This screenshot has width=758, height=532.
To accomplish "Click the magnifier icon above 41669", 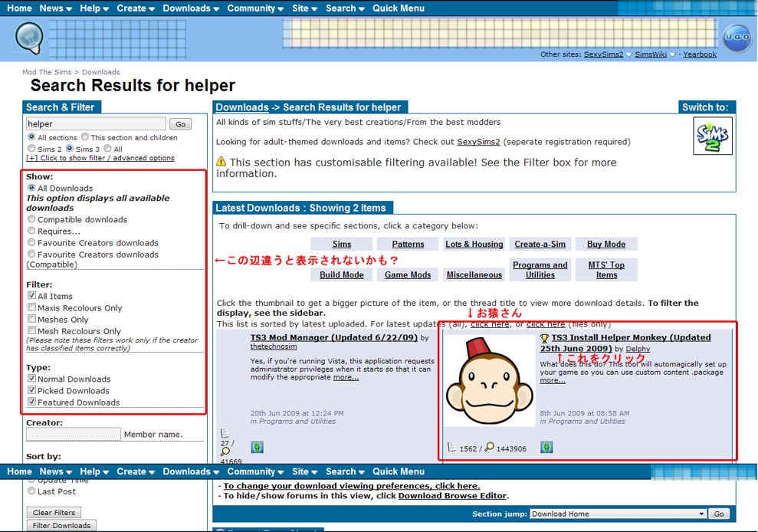I will click(x=225, y=452).
